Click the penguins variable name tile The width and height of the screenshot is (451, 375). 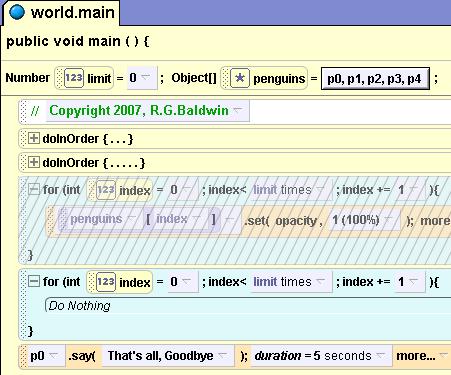[x=264, y=78]
